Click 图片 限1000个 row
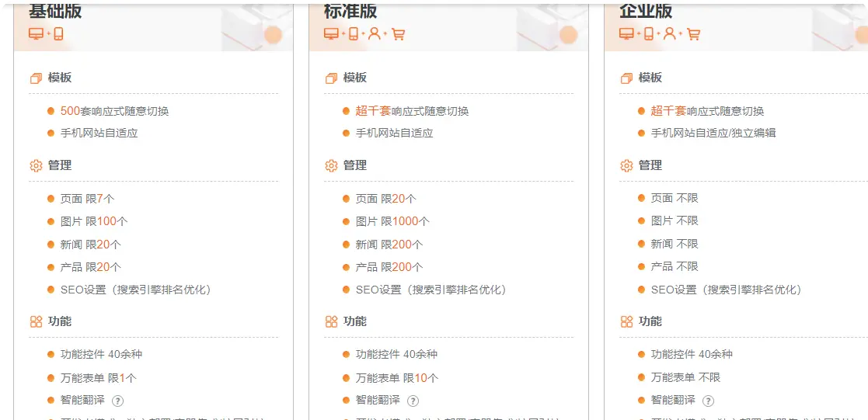The height and width of the screenshot is (420, 868). (x=392, y=221)
